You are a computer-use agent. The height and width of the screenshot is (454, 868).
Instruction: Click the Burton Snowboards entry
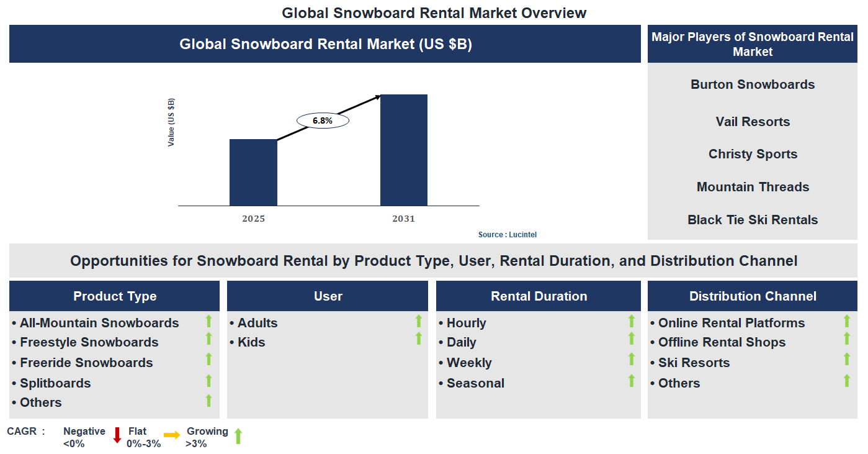click(x=752, y=84)
